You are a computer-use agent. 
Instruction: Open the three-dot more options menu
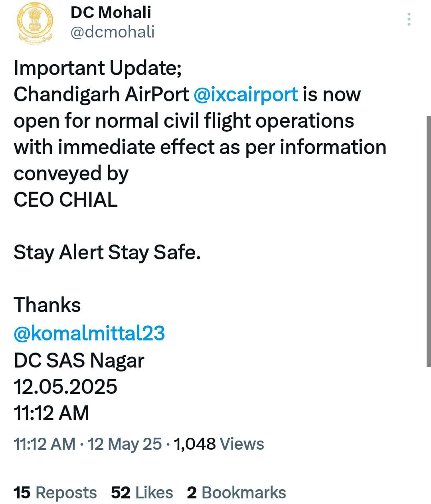pos(409,19)
